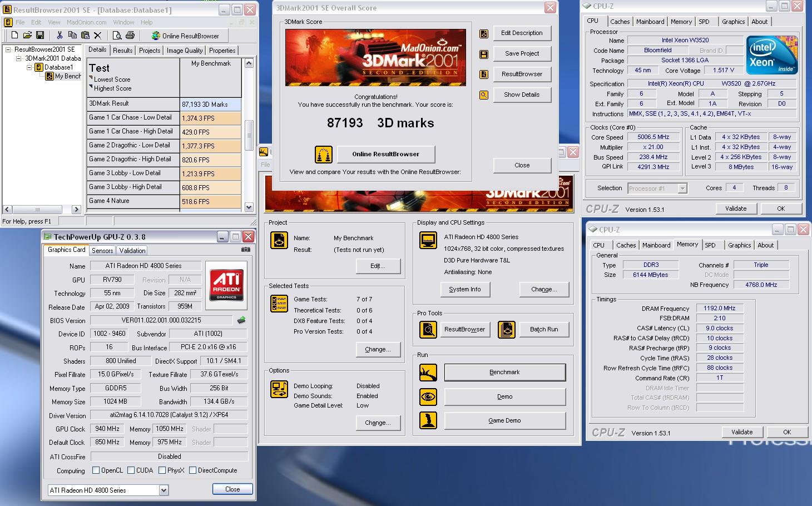Start the Benchmark button in Run section
Screen dimensions: 812x506
(x=504, y=373)
